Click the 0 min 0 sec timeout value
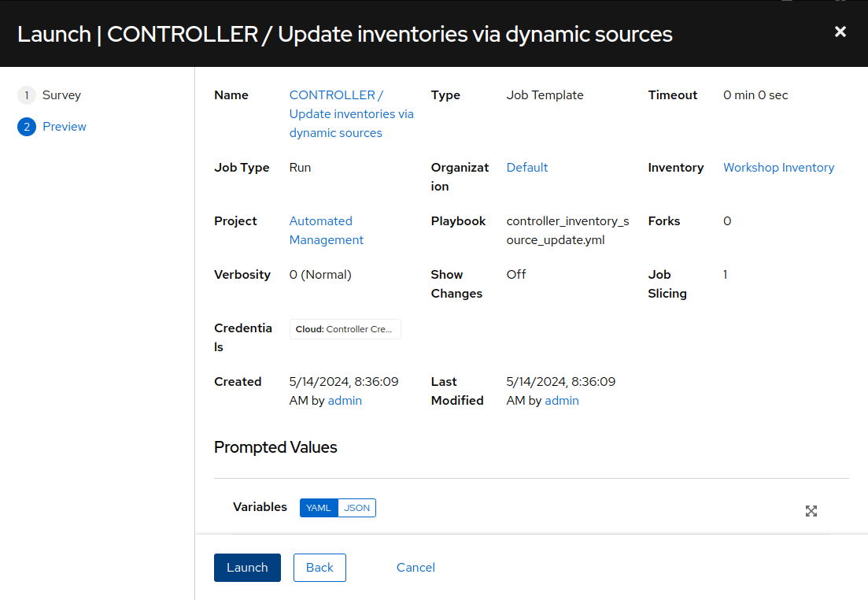Viewport: 868px width, 600px height. pos(755,94)
